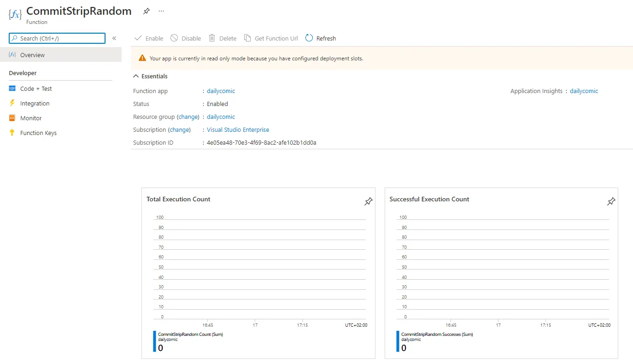Click the Search (Ctrl+/) box
Image resolution: width=633 pixels, height=364 pixels.
57,38
